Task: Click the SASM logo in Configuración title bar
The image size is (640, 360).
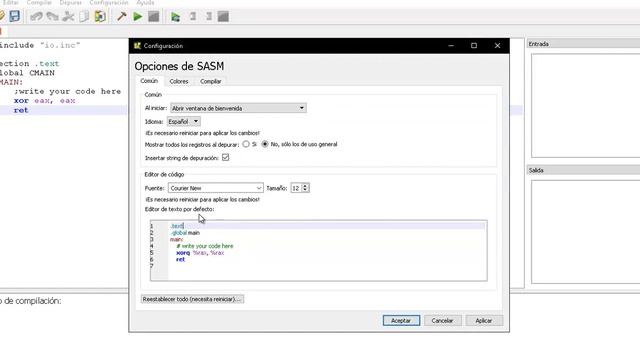Action: [x=138, y=46]
